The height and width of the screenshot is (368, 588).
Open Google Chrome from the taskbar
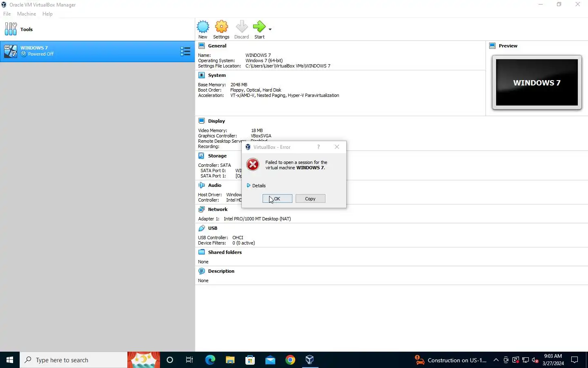(x=290, y=360)
